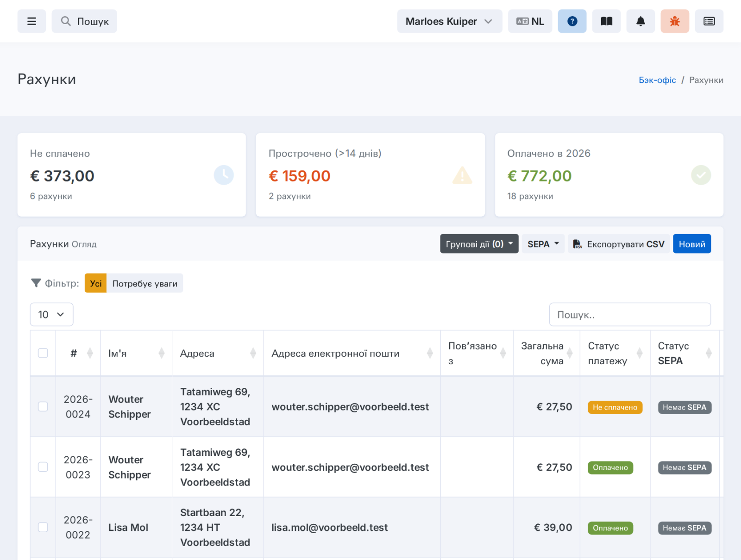The width and height of the screenshot is (741, 560).
Task: Select the Усі filter tab
Action: point(95,283)
